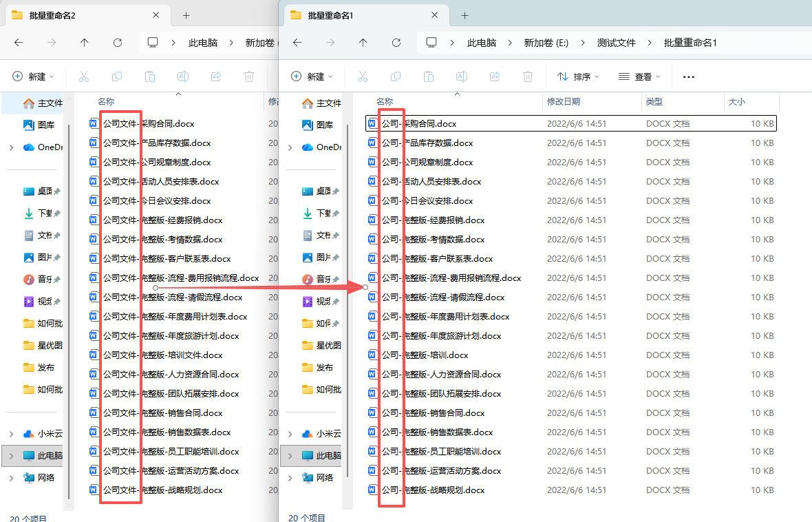Click Rename icon in 批量重命名2 toolbar
The height and width of the screenshot is (522, 812).
click(183, 76)
